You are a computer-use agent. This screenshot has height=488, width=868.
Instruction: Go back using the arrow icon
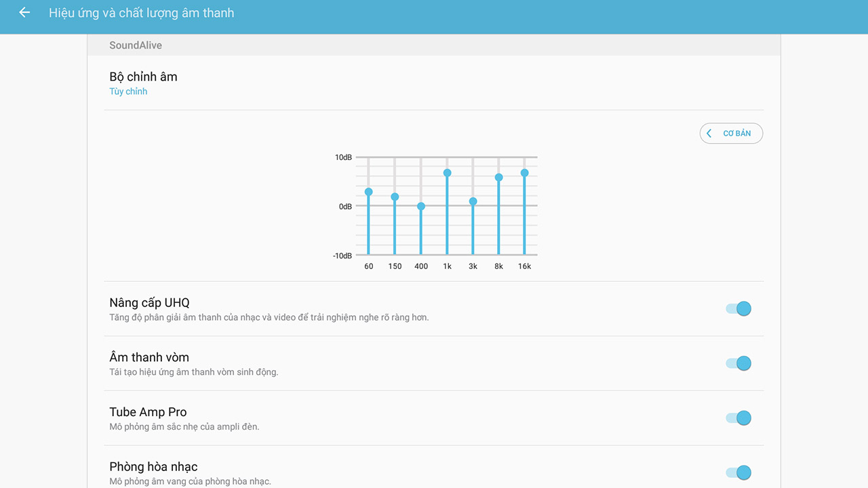click(x=24, y=13)
